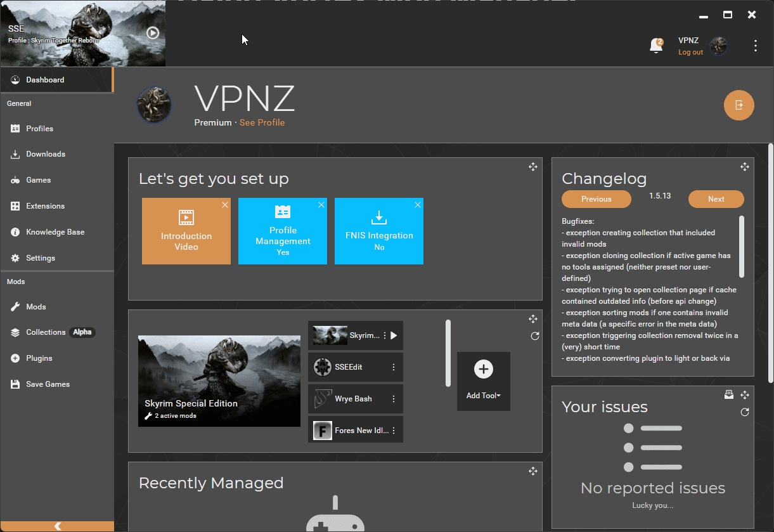
Task: Go to Mods in the sidebar
Action: coord(36,307)
